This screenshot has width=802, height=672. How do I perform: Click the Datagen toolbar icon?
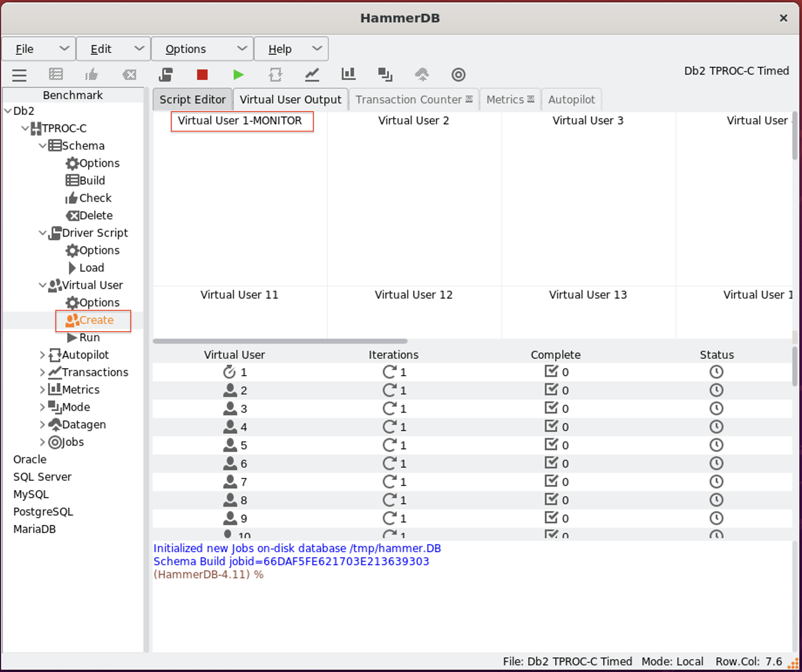click(x=421, y=75)
